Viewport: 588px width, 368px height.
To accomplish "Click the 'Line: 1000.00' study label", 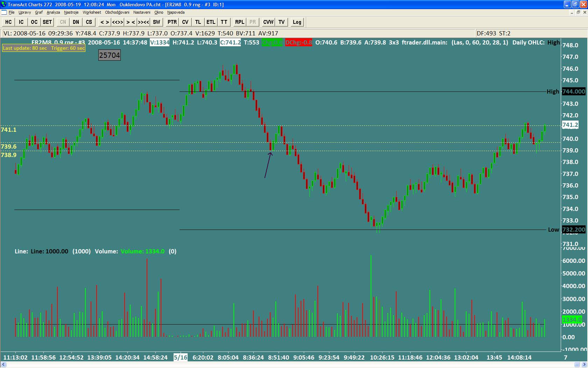I will [49, 251].
